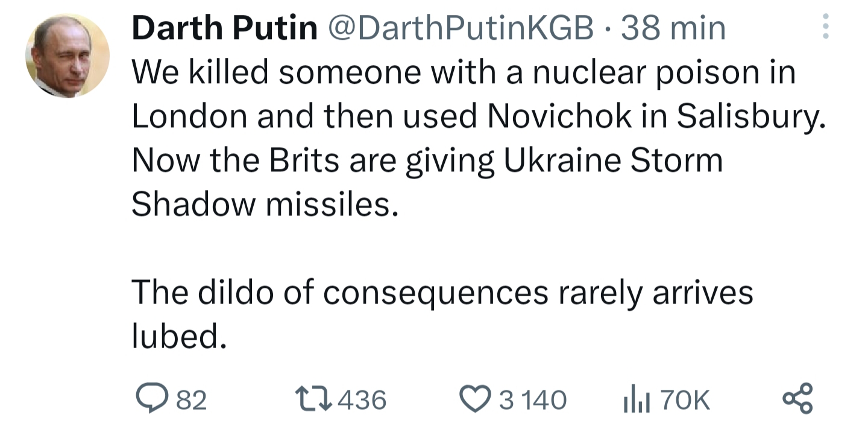The image size is (868, 429).
Task: Click the line mentioning "nuclear poison in"
Action: click(x=464, y=73)
